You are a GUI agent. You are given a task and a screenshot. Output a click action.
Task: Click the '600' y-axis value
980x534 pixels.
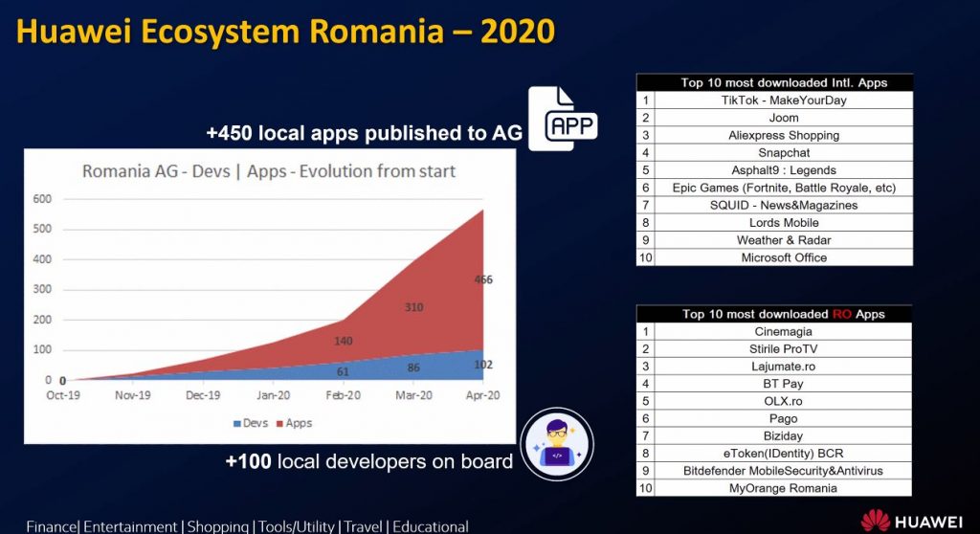(42, 199)
